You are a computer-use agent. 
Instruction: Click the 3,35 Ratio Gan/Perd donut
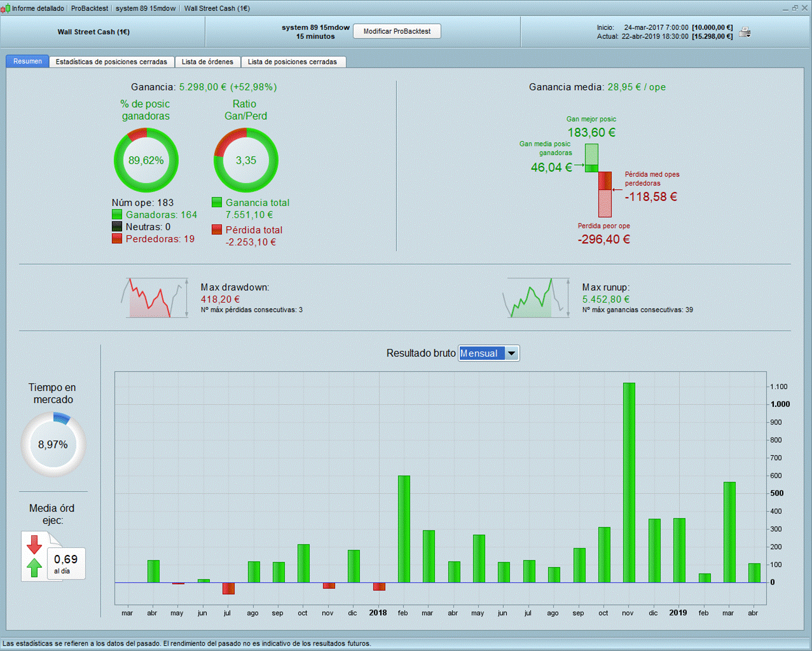click(x=246, y=160)
